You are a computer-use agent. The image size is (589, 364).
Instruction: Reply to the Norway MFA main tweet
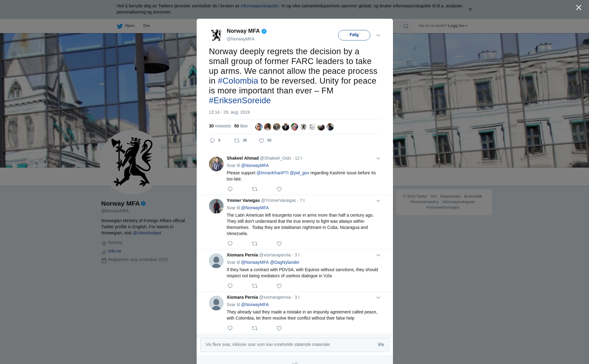tap(212, 141)
